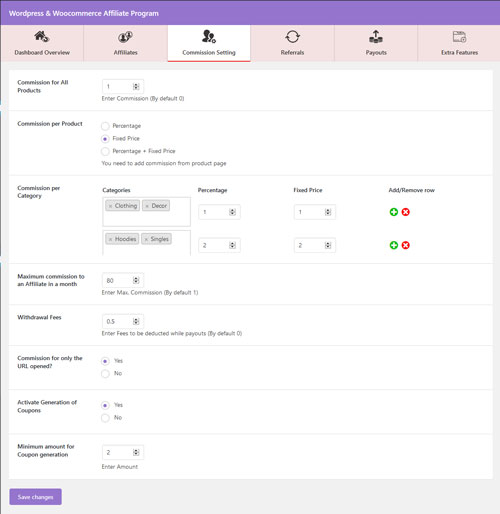Switch to the Affiliates tab
This screenshot has height=514, width=500.
click(x=125, y=43)
